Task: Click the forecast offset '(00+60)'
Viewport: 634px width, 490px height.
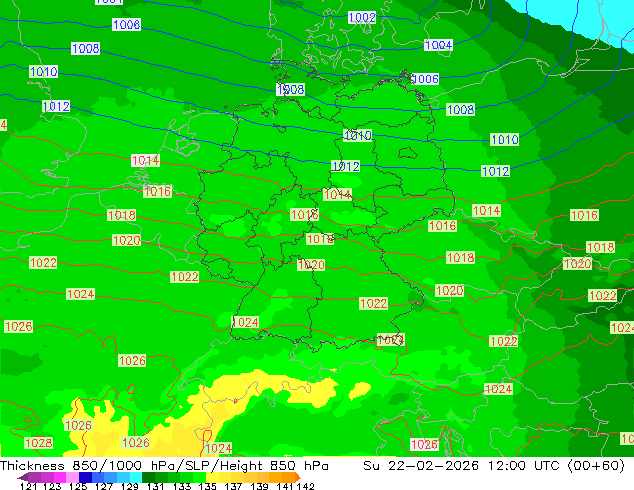Action: (597, 466)
